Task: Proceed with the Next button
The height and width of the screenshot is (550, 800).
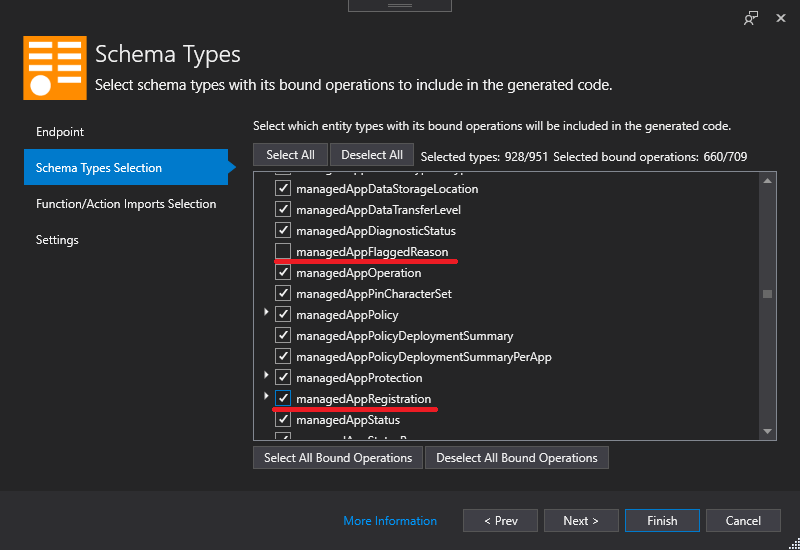Action: [581, 520]
